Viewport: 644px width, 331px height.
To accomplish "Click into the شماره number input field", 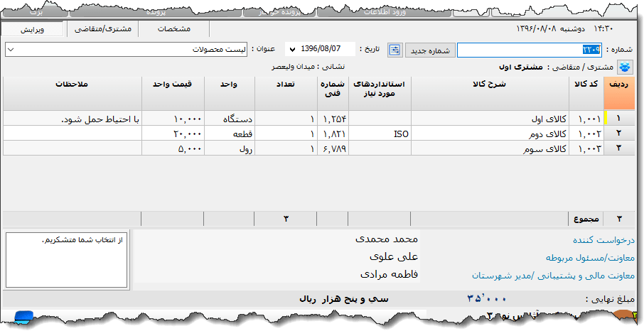I will coord(530,50).
